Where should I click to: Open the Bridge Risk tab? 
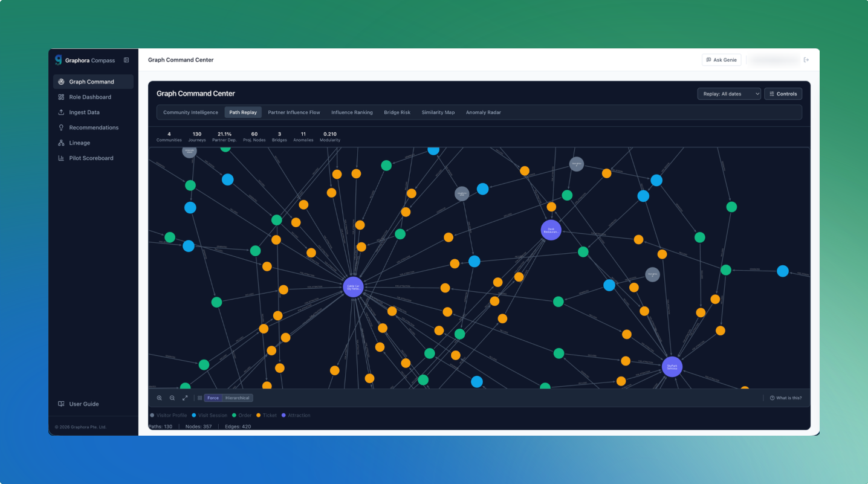click(x=397, y=112)
